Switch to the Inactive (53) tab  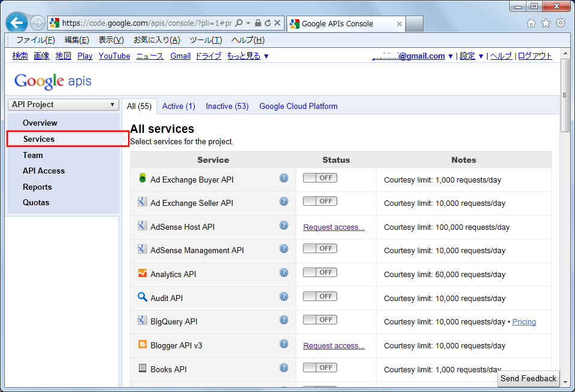(227, 107)
